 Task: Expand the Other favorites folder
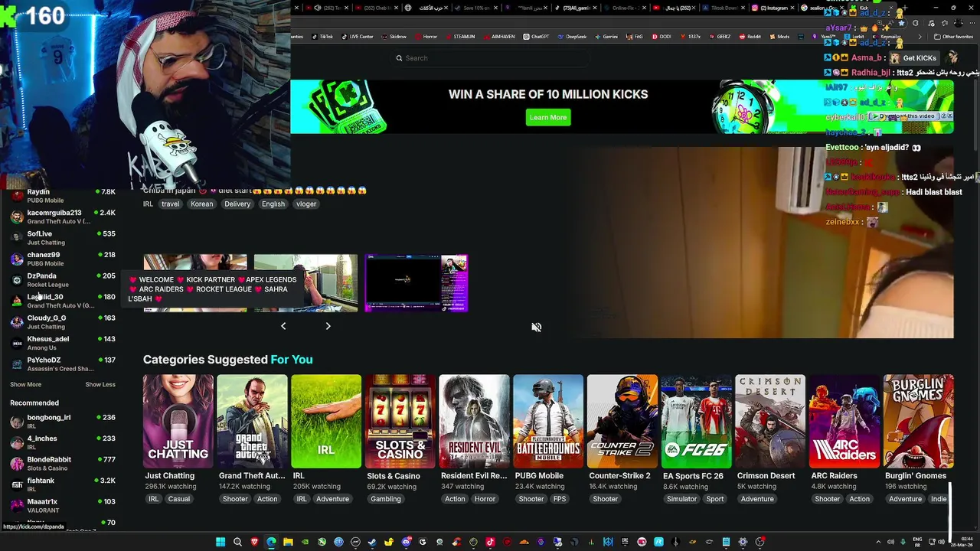click(x=953, y=37)
